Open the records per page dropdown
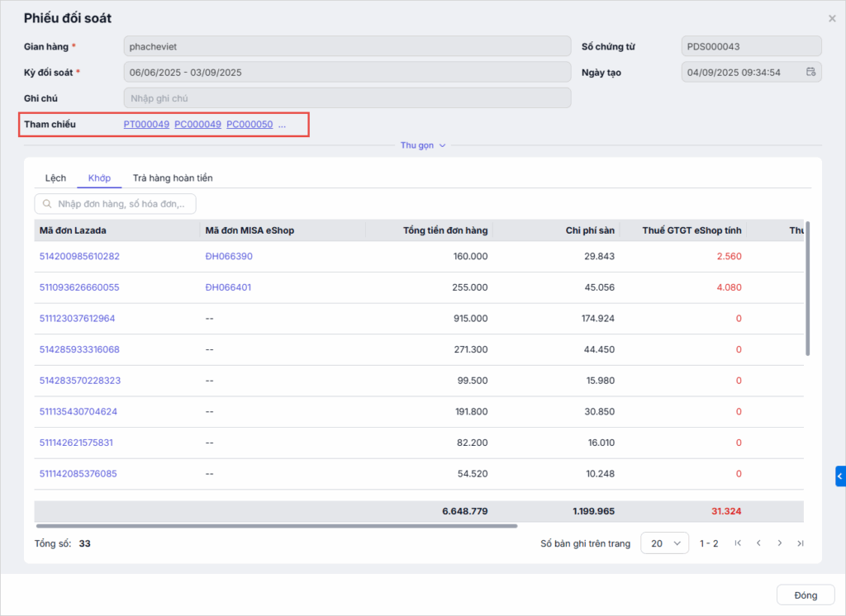Screen dimensions: 846x616 point(664,543)
